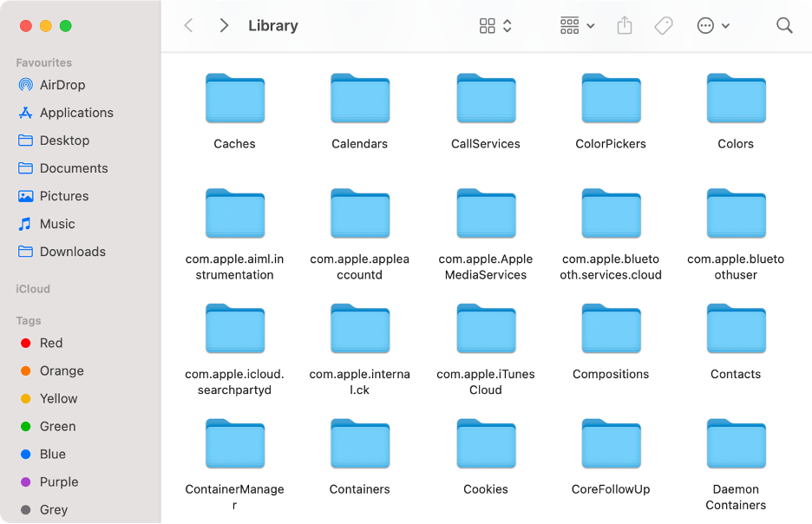The image size is (812, 524).
Task: Open Finder search magnifier
Action: (784, 25)
